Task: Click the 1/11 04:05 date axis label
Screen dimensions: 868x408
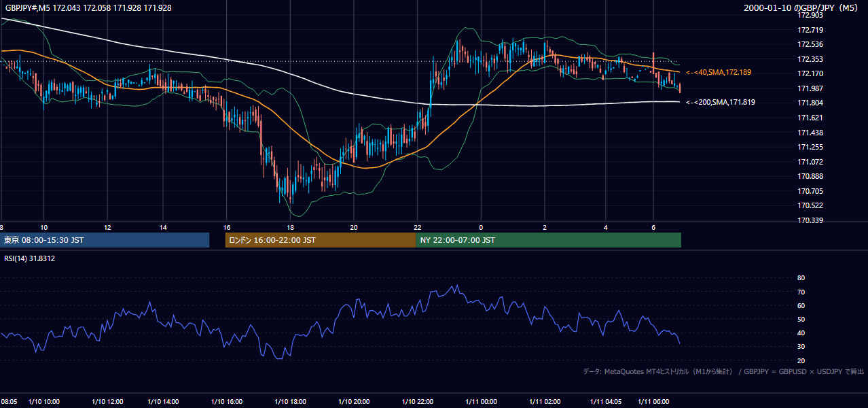Action: point(607,402)
